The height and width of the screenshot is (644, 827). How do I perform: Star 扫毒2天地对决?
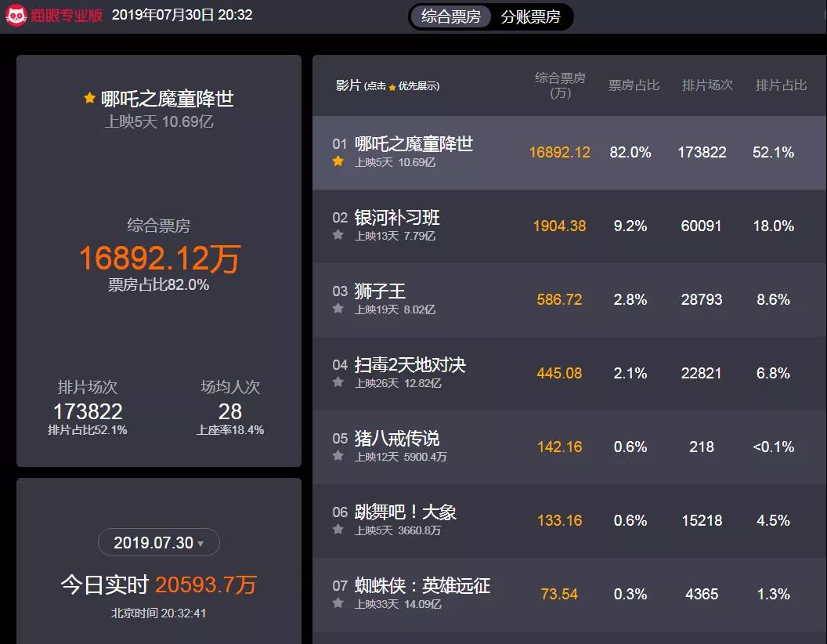tap(338, 382)
